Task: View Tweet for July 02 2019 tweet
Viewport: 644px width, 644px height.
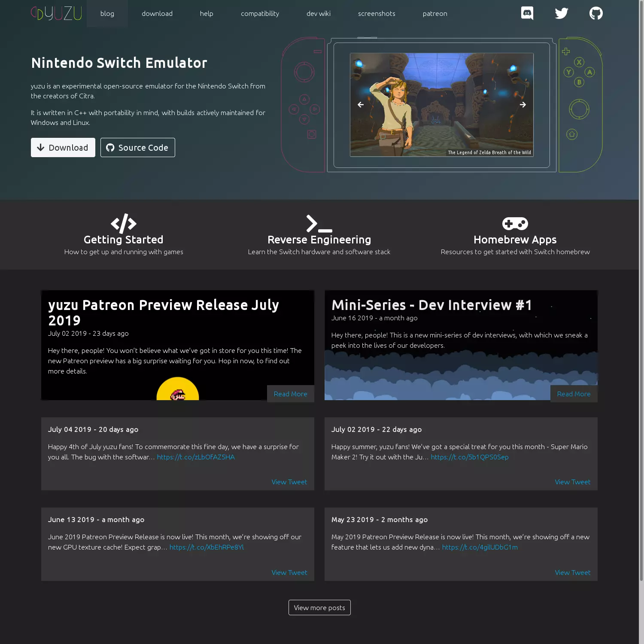Action: click(573, 482)
